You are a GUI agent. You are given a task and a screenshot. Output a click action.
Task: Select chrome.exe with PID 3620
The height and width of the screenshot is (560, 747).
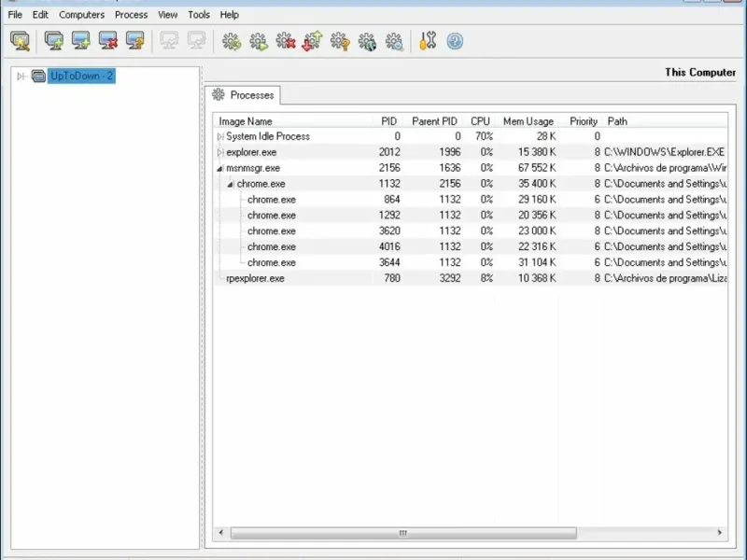(471, 231)
